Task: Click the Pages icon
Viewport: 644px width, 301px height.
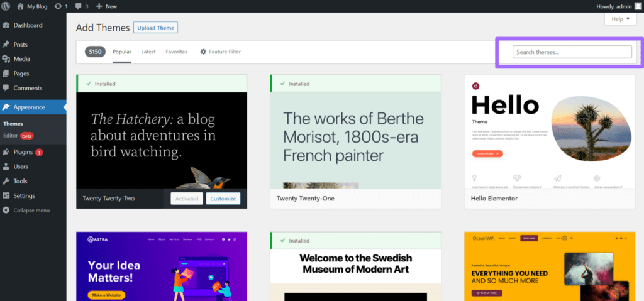Action: (x=6, y=74)
